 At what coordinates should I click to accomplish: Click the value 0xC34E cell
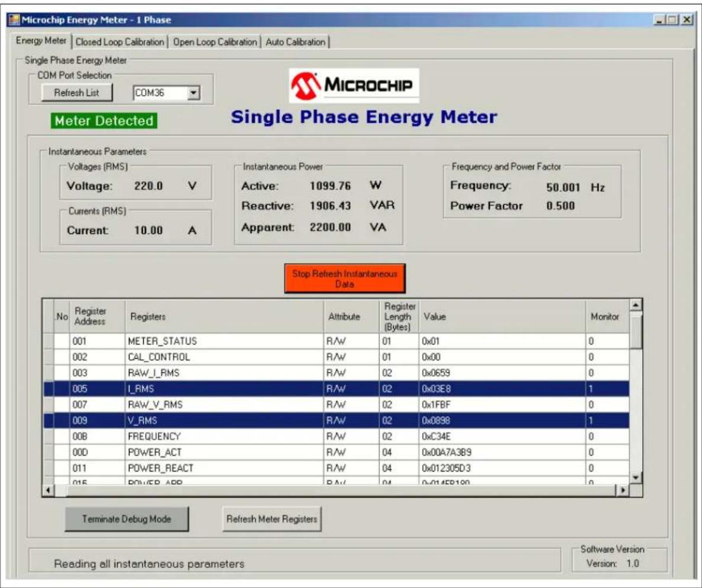(x=502, y=436)
